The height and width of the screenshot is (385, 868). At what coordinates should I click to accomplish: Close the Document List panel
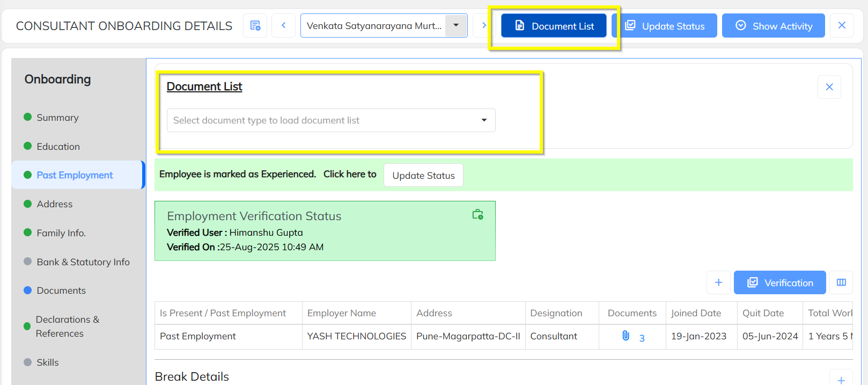[x=829, y=87]
